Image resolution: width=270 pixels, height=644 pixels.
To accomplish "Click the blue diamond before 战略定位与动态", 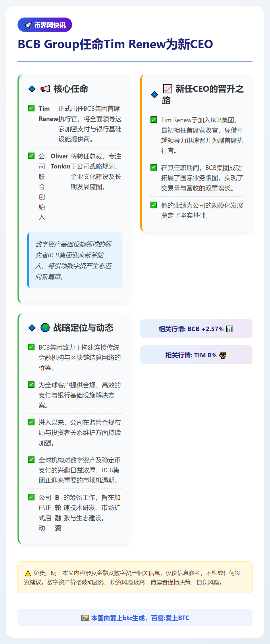I will click(32, 328).
